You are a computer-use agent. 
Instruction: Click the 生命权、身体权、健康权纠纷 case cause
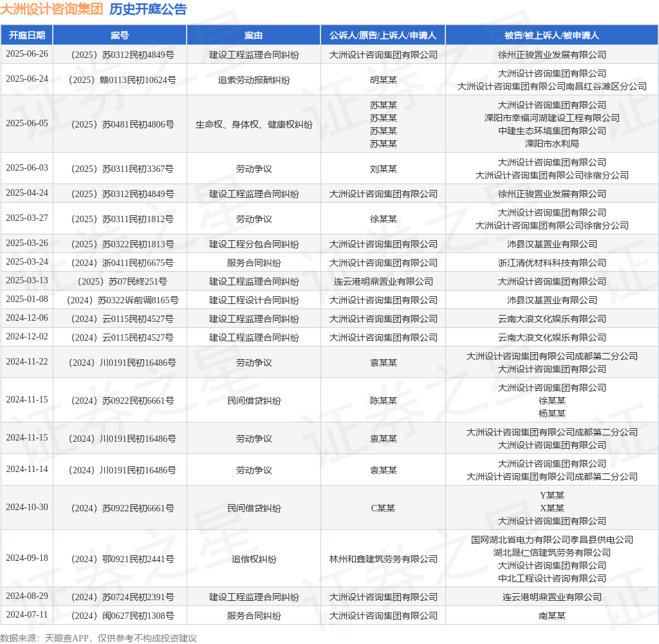[254, 124]
